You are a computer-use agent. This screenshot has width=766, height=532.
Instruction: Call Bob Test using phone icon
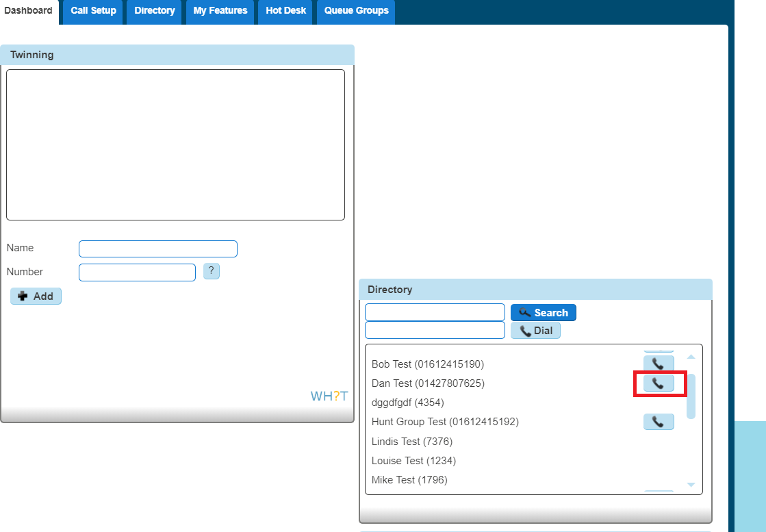pos(659,364)
